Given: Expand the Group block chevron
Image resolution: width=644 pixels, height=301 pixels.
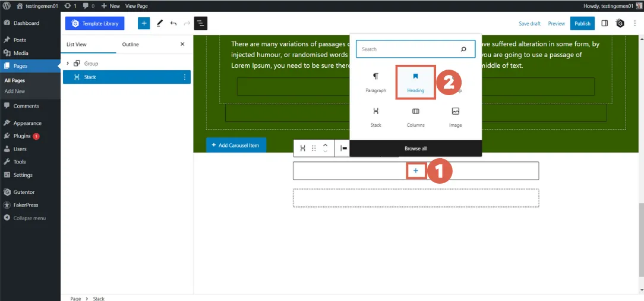Looking at the screenshot, I should pos(68,64).
